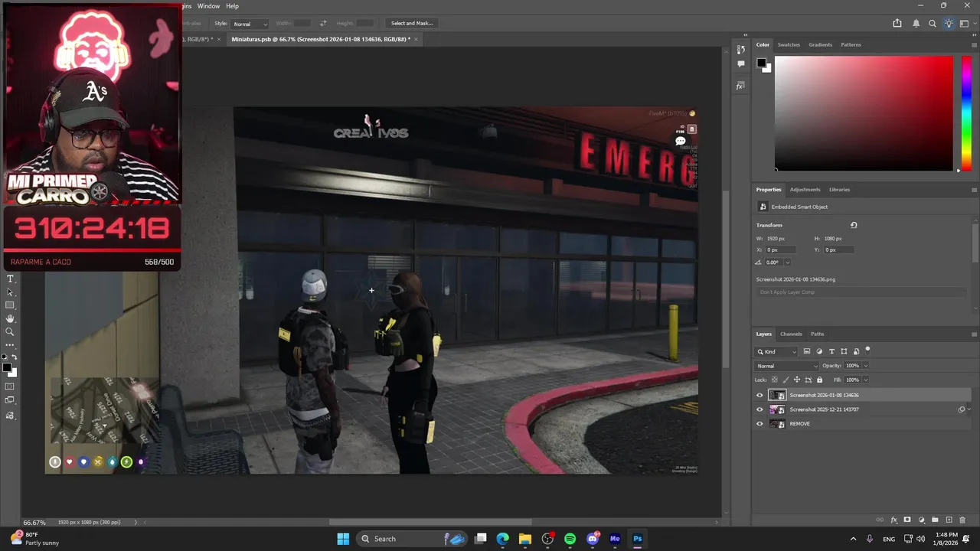
Task: Filter layers by pixel layer icon
Action: pyautogui.click(x=807, y=351)
